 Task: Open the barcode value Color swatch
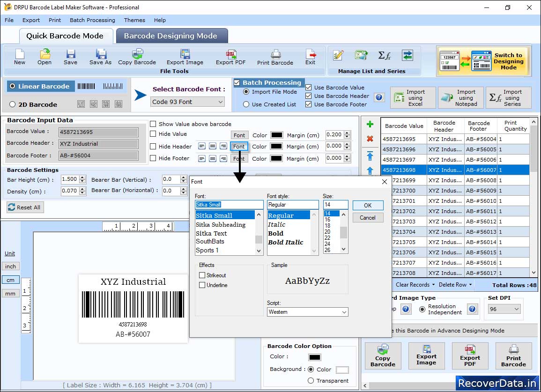coord(277,135)
